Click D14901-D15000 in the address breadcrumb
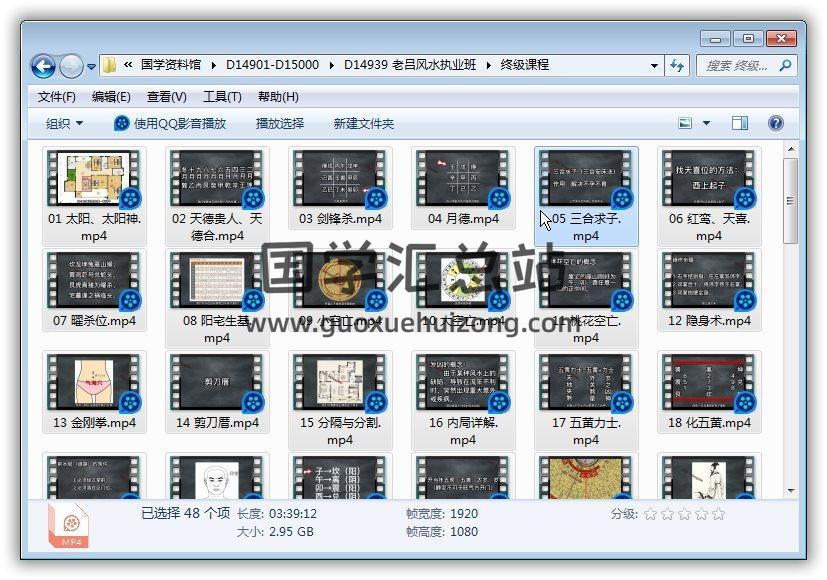Viewport: 827px width, 580px height. coord(272,65)
